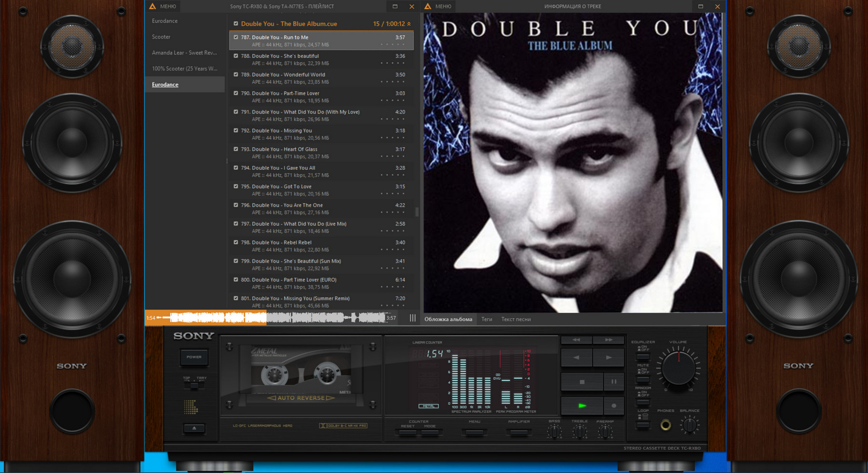
Task: Uncheck track 793 Heart Of Glass checkbox
Action: coord(236,149)
